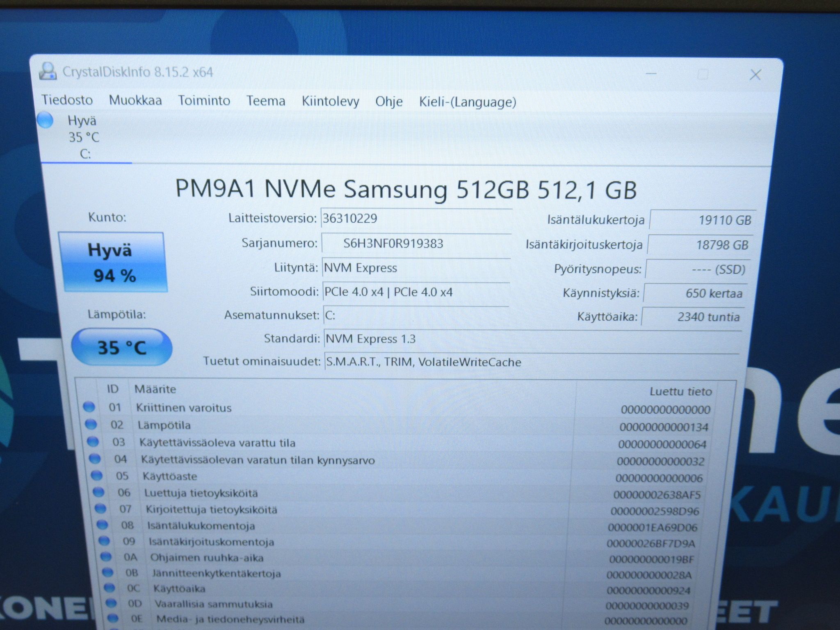
Task: Click status dot for Isäntäkirjoituskomentoja row
Action: click(104, 541)
